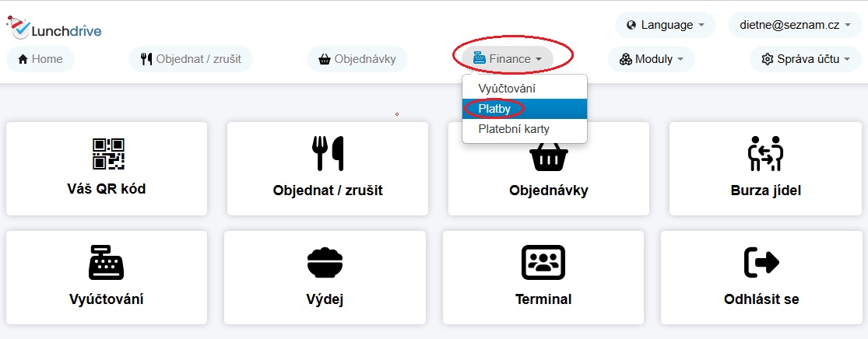Open Objednat / zrušit in the top navigation
The image size is (868, 339).
tap(191, 59)
